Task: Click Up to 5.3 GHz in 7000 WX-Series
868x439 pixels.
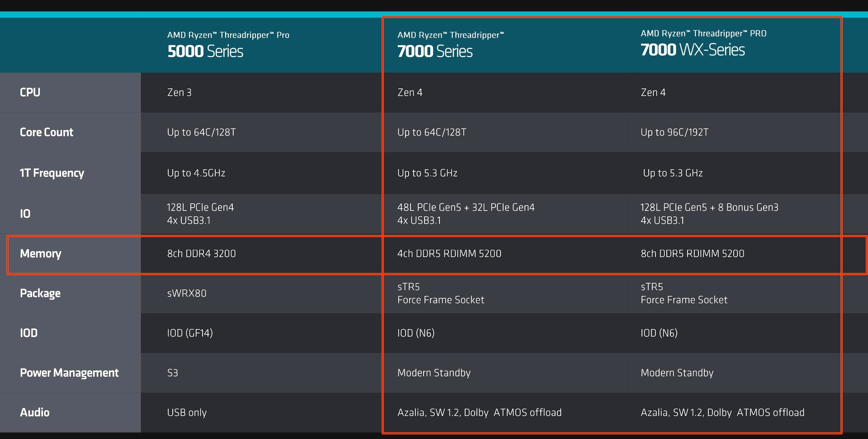Action: 673,173
